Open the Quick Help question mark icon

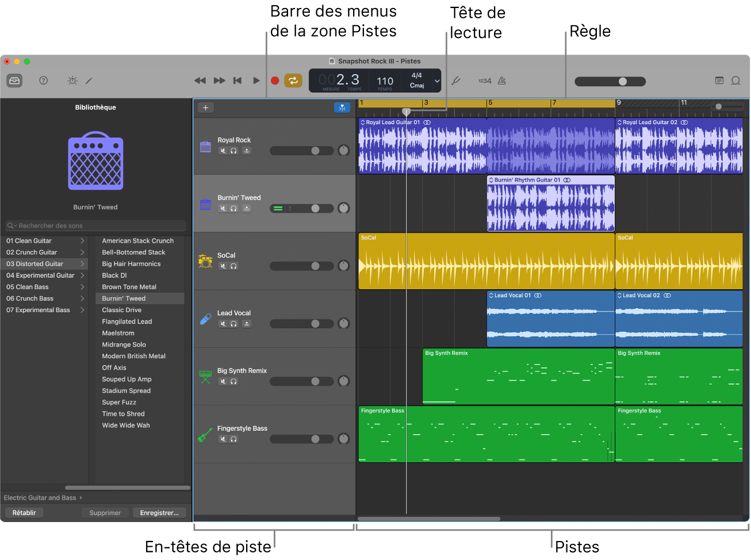pos(43,80)
